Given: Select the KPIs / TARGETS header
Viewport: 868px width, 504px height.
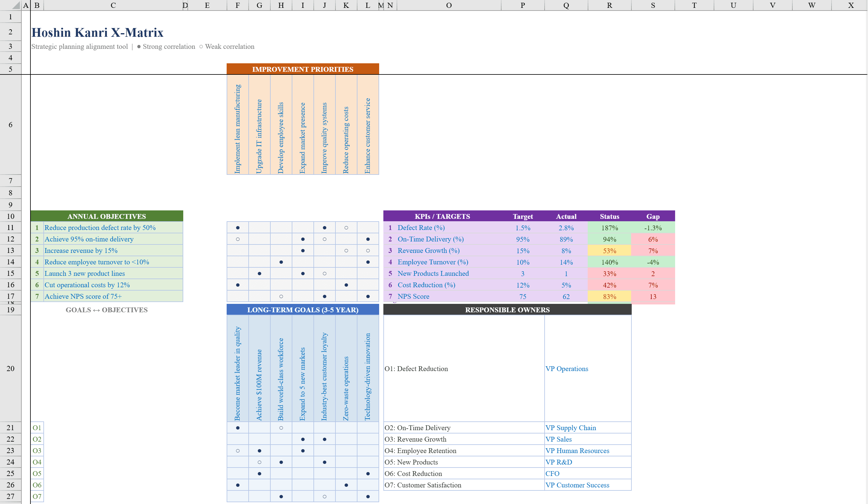Looking at the screenshot, I should click(x=442, y=216).
